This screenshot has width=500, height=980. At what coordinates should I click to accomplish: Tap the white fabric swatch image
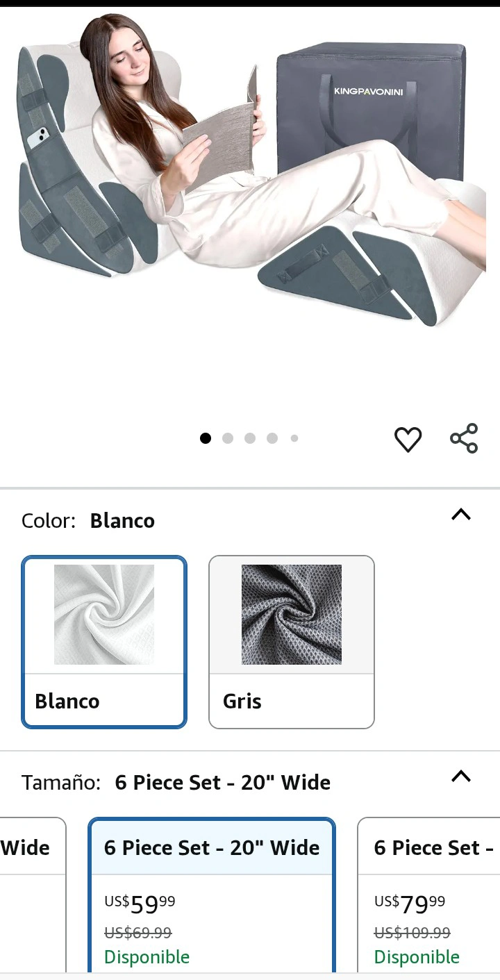point(104,615)
